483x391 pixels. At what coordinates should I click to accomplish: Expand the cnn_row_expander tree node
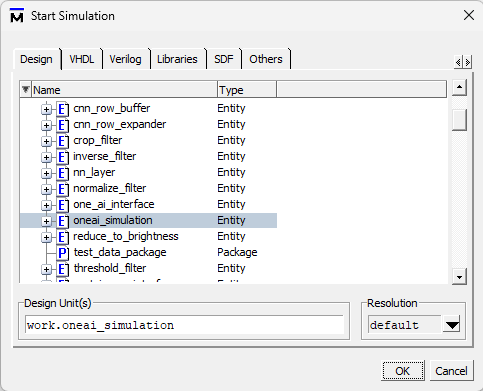click(x=46, y=125)
